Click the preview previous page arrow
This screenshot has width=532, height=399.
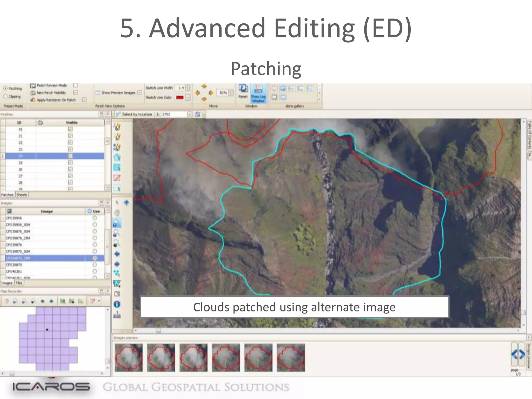point(515,354)
